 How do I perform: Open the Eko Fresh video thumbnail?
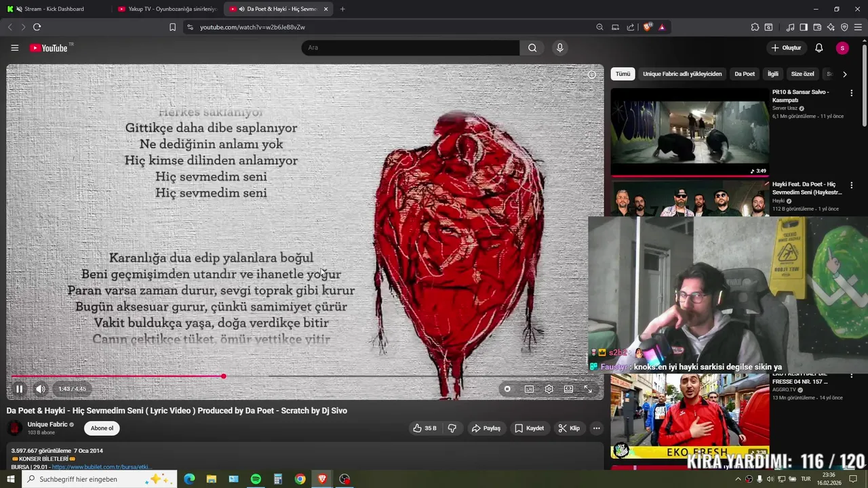click(x=690, y=416)
